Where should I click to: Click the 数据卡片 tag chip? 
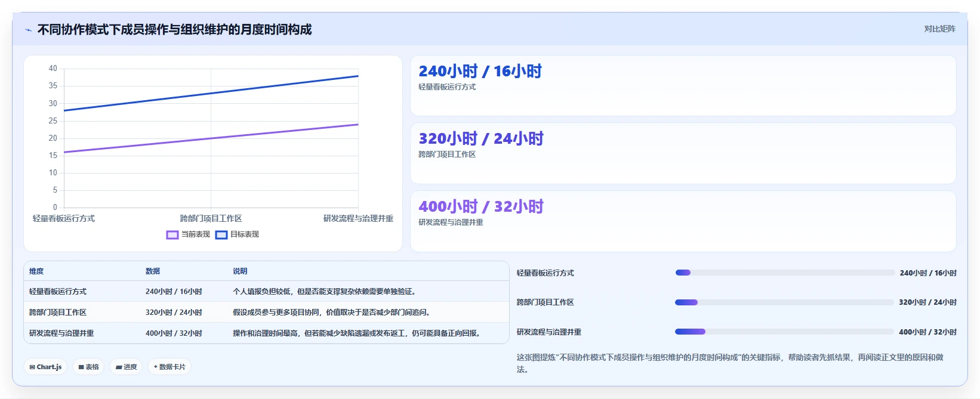pos(170,367)
